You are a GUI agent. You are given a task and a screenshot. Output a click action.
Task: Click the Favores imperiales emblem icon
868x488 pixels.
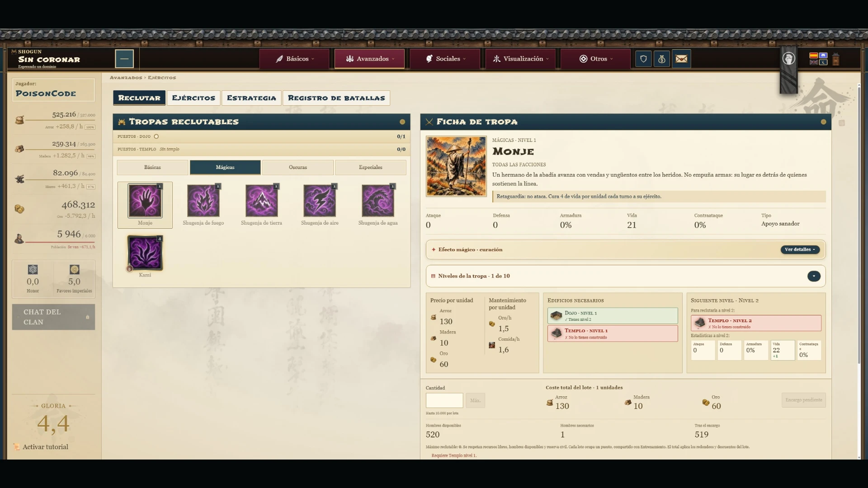(74, 270)
